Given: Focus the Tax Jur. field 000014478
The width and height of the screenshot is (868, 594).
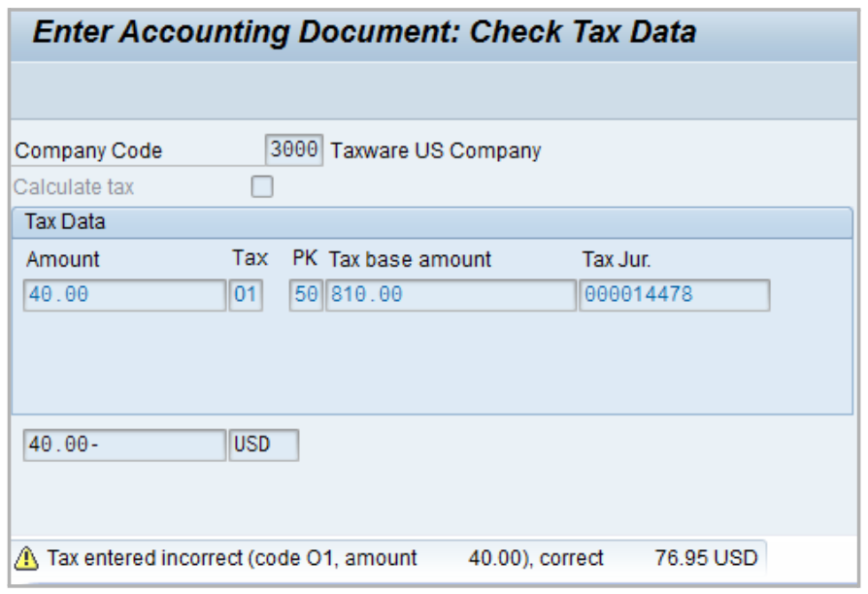Looking at the screenshot, I should (x=674, y=295).
